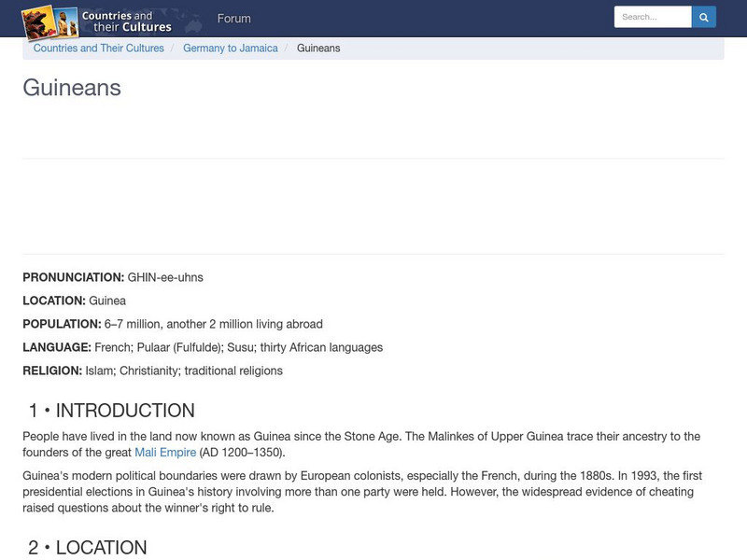Click the 2 • LOCATION heading
This screenshot has height=560, width=747.
click(x=87, y=548)
